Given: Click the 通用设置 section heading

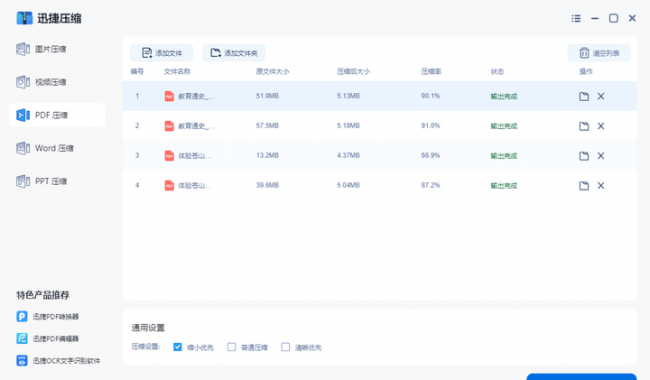Looking at the screenshot, I should 148,328.
